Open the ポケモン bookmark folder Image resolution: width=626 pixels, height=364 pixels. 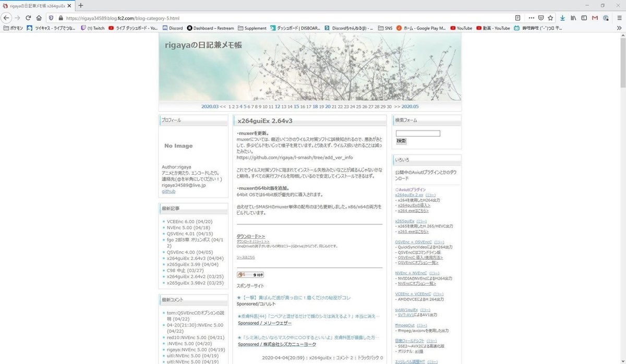click(13, 28)
